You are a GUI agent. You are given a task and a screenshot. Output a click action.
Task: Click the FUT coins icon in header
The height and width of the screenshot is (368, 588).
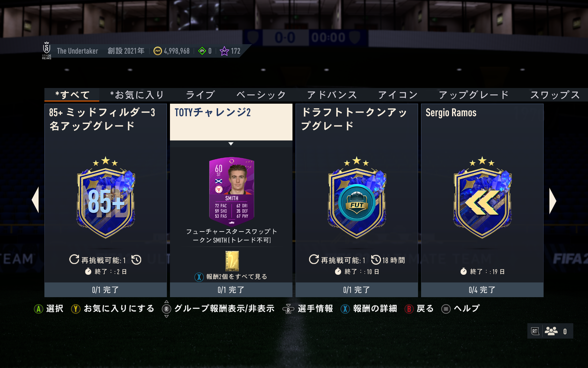pos(157,51)
